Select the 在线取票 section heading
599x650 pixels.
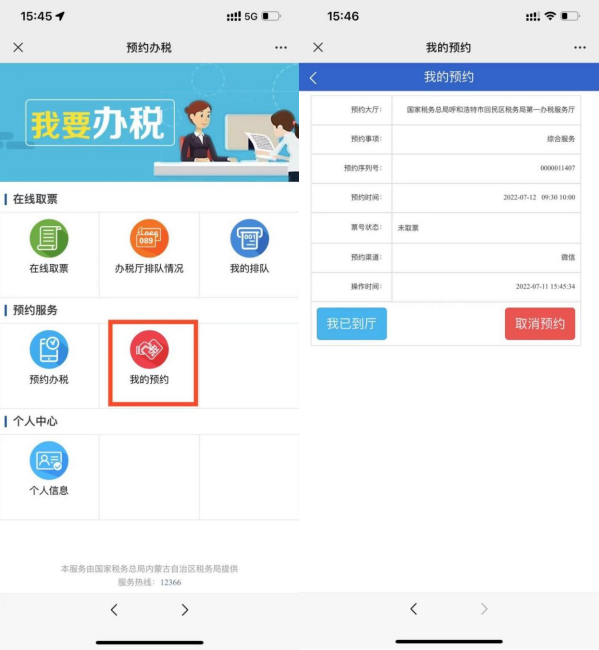(x=35, y=199)
